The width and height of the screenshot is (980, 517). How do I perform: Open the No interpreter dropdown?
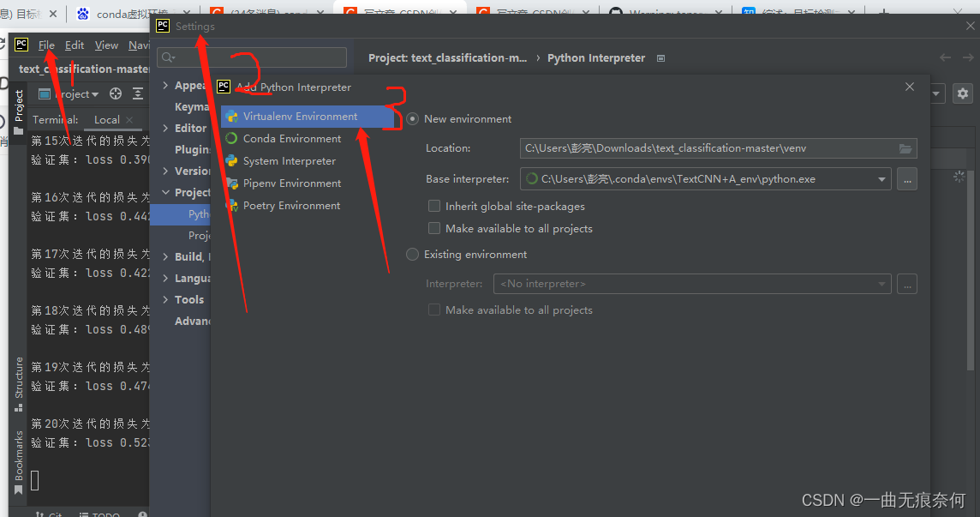pyautogui.click(x=881, y=284)
